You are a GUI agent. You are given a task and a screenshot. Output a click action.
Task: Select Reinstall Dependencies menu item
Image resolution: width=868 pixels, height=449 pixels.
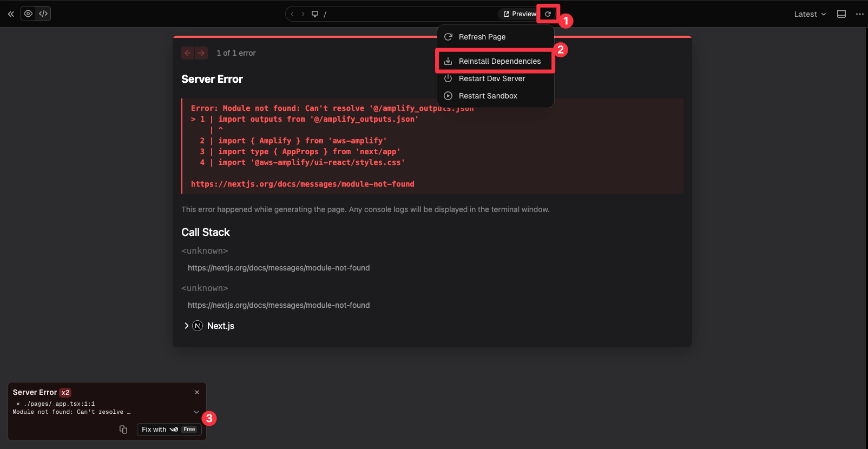[x=496, y=61]
